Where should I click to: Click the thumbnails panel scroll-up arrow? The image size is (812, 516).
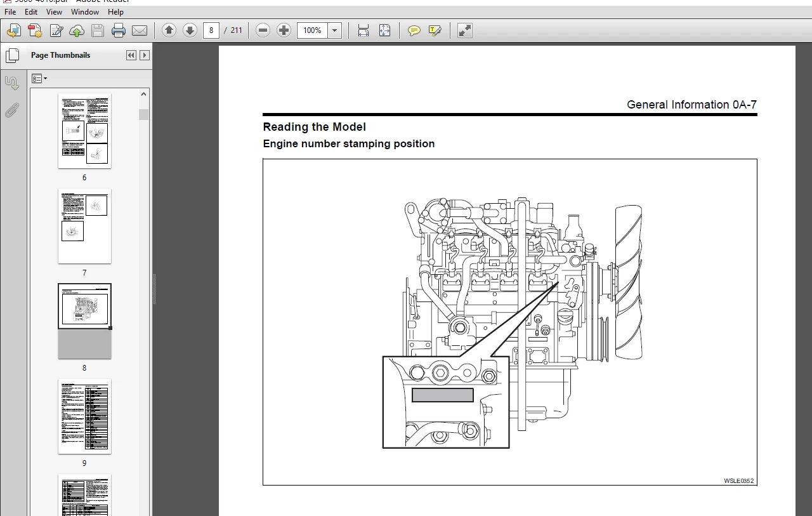(x=144, y=95)
